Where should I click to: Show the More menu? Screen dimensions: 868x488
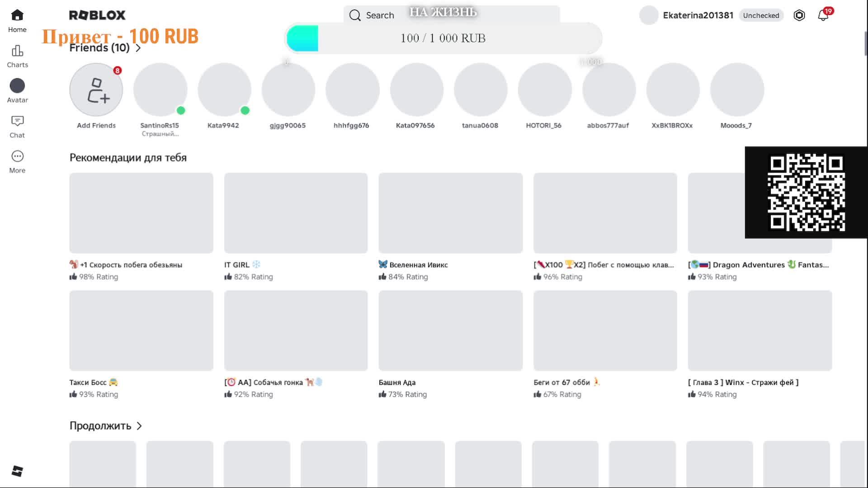click(x=17, y=162)
